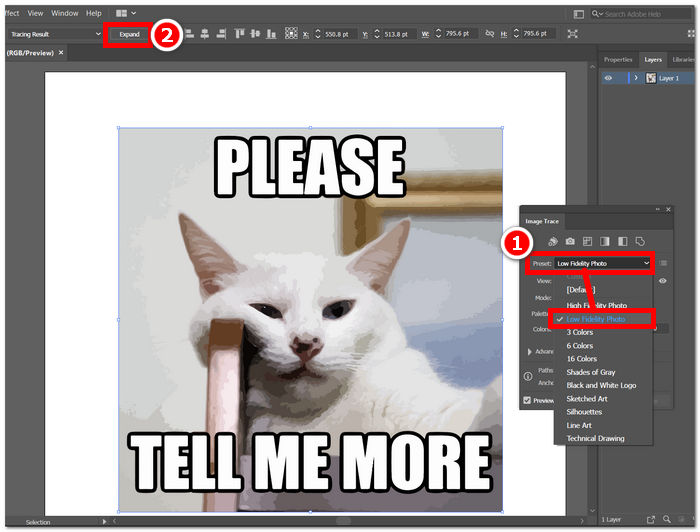Viewport: 700px width, 532px height.
Task: Click the Y value stepper arrows
Action: (x=377, y=34)
